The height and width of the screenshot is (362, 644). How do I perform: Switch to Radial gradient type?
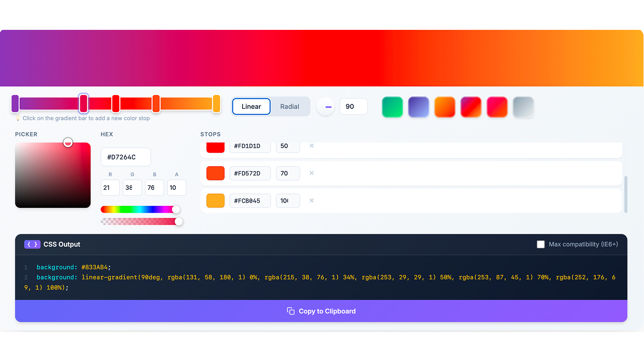pyautogui.click(x=290, y=107)
